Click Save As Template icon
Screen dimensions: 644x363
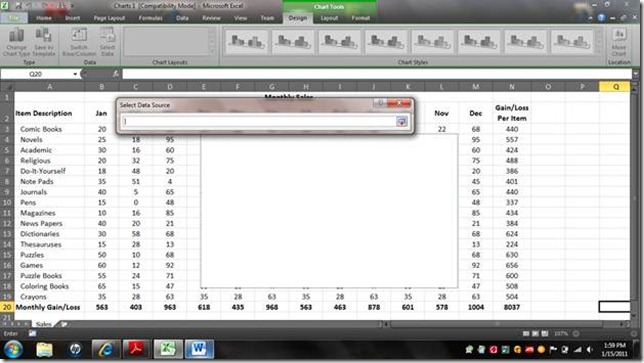43,36
